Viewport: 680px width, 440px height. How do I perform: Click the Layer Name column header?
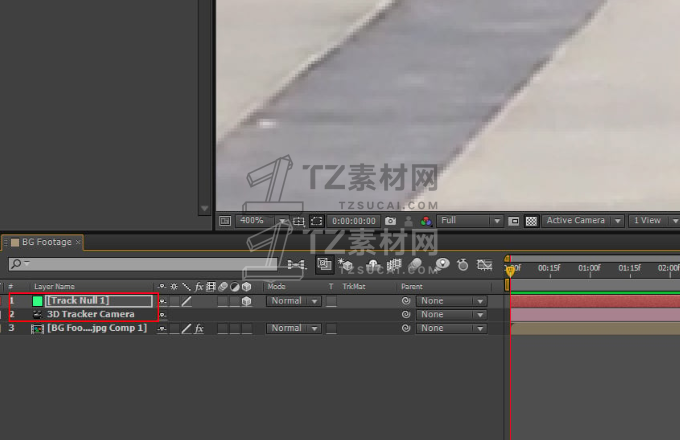54,287
